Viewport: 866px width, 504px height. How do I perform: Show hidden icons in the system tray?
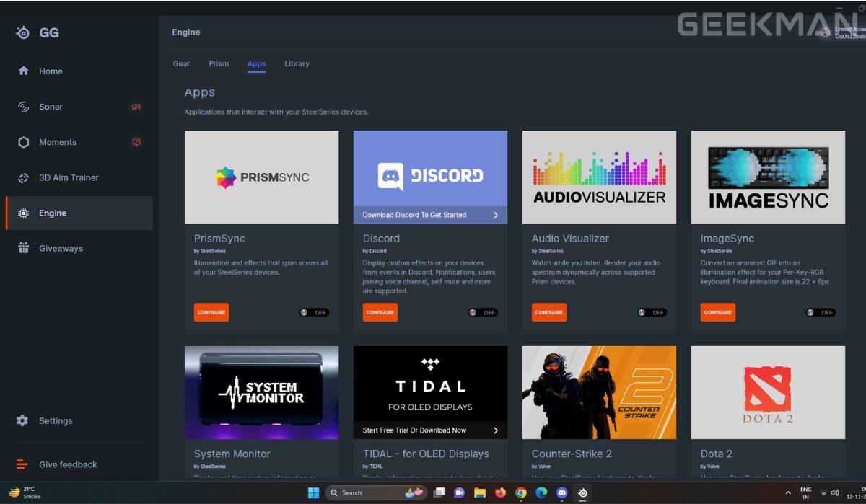pyautogui.click(x=788, y=493)
